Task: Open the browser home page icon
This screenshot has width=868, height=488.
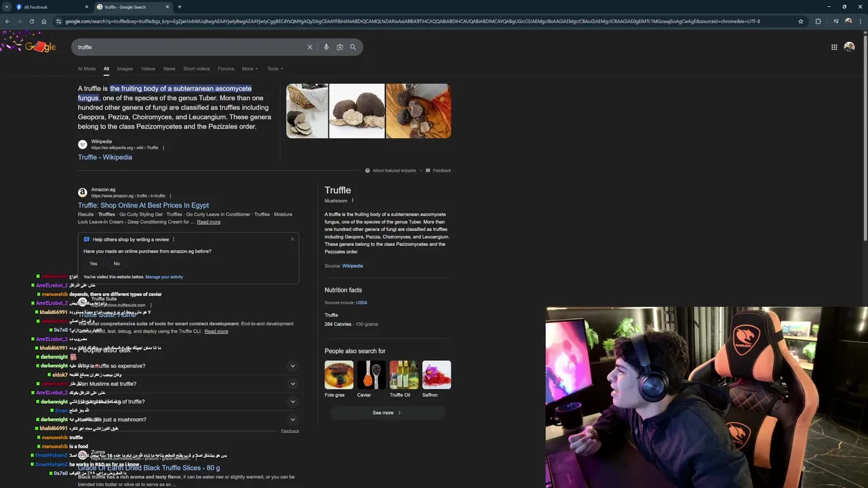Action: tap(43, 21)
